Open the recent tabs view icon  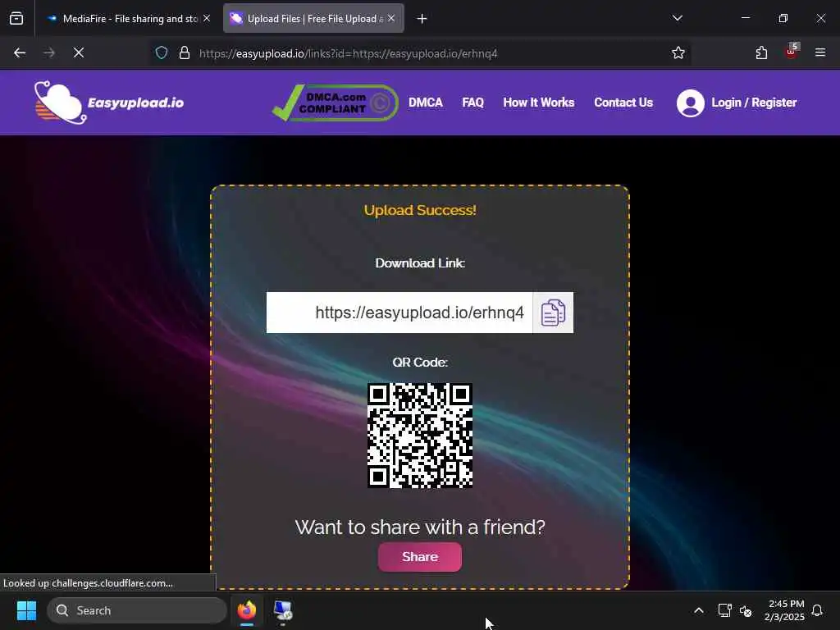16,19
